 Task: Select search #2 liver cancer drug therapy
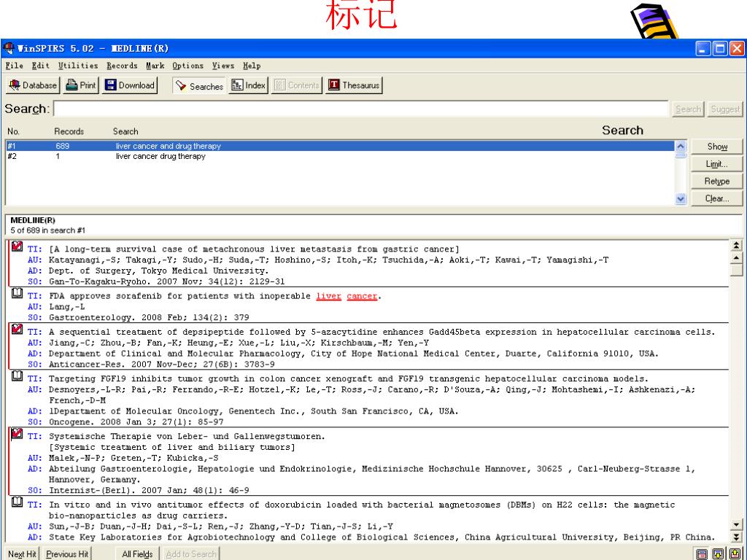(x=340, y=156)
